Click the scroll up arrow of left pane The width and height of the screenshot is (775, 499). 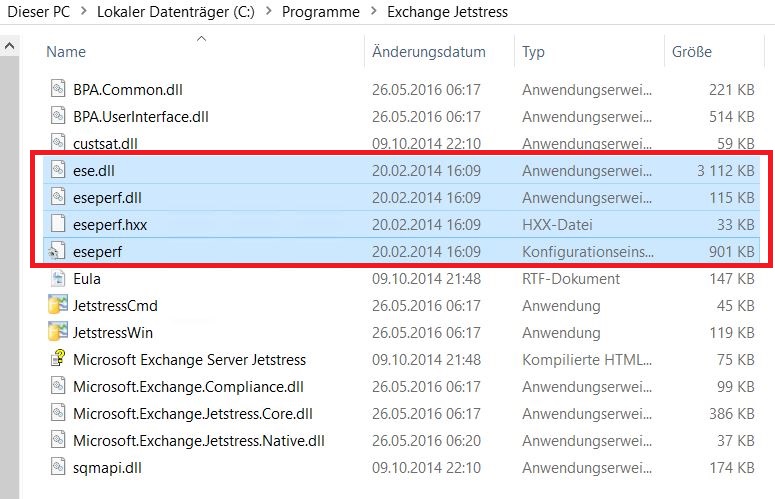pos(10,47)
